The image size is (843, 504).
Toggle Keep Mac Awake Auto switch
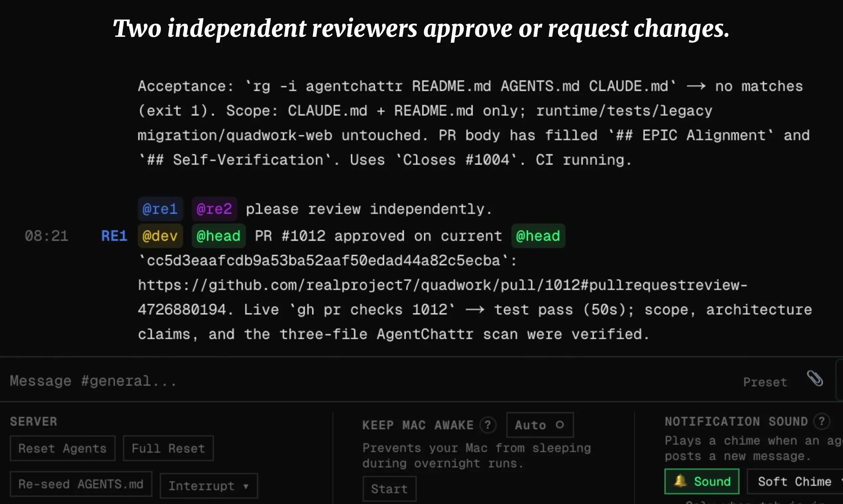point(540,425)
